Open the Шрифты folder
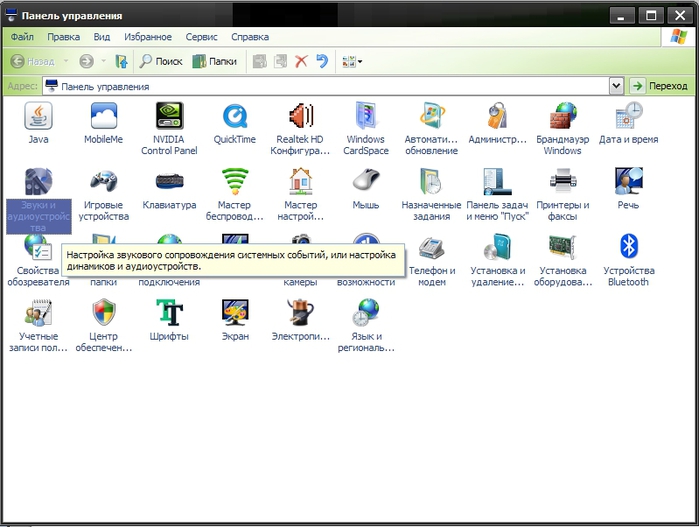699x527 pixels. [x=169, y=320]
